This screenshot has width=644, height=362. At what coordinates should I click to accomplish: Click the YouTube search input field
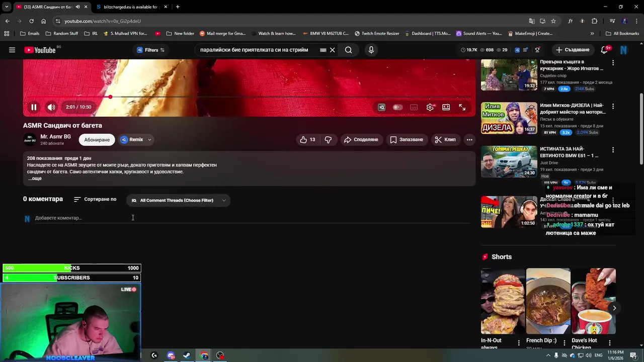[257, 50]
